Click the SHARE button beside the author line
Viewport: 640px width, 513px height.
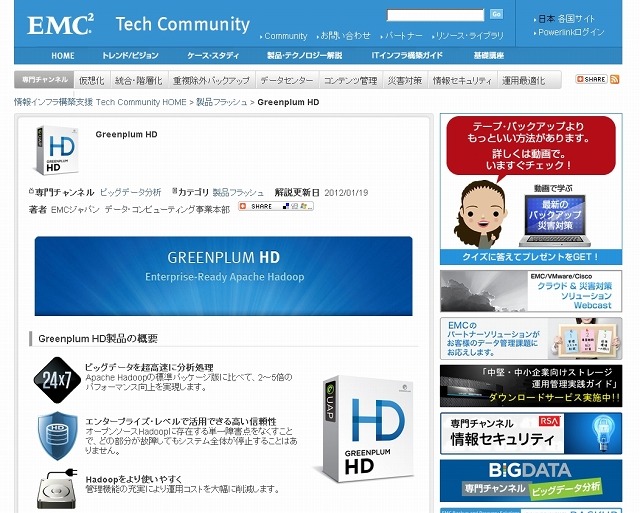(276, 207)
